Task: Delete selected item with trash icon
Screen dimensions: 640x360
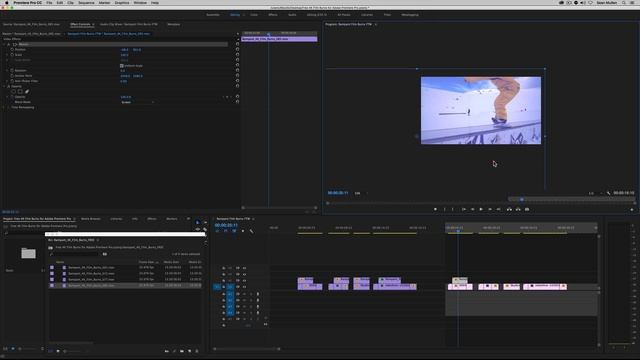Action: (197, 351)
